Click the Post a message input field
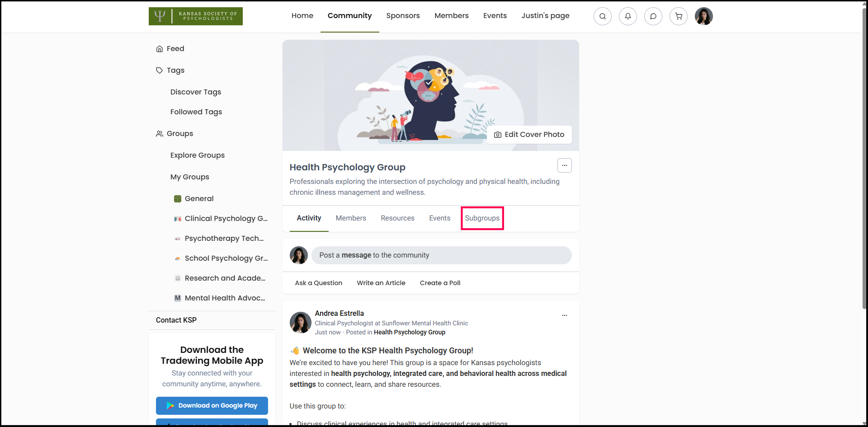Screen dimensions: 868x427 point(441,255)
